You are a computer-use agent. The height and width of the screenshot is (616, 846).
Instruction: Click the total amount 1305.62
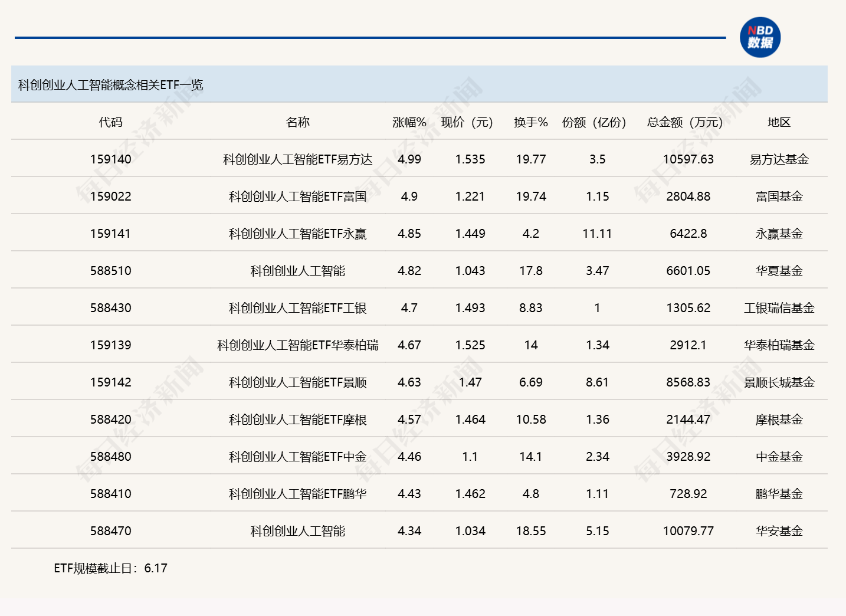click(688, 308)
